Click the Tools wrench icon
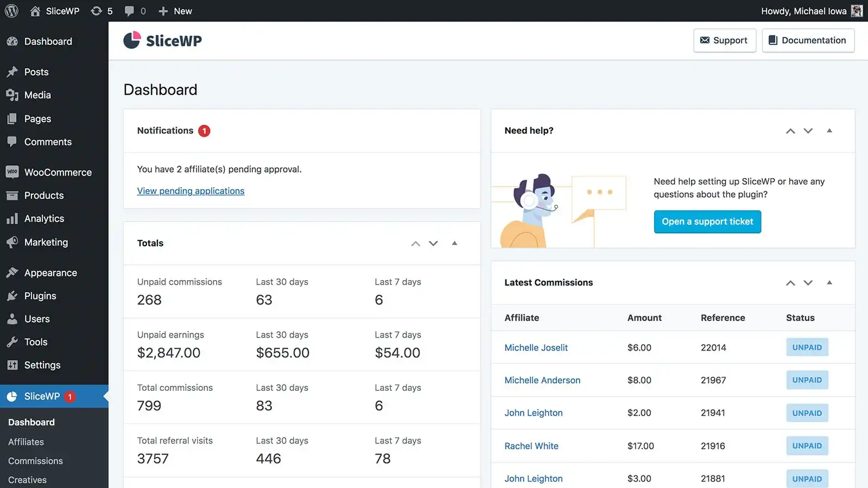Screen dimensions: 868x488 click(12, 342)
